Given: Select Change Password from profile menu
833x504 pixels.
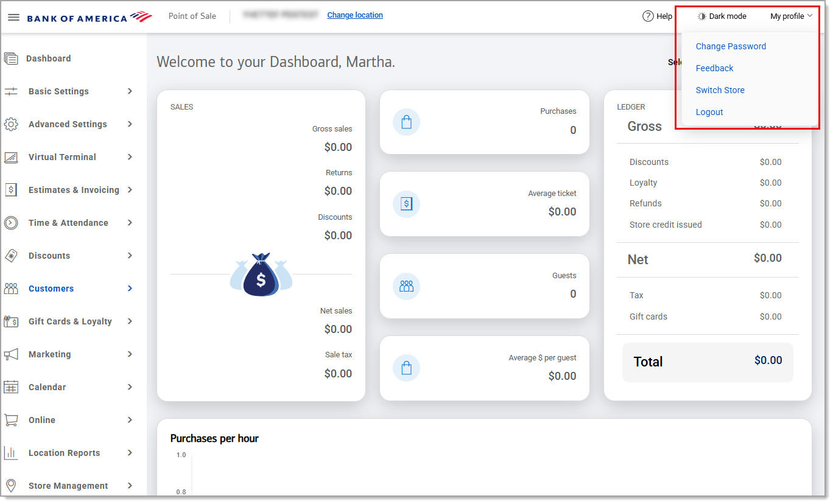Looking at the screenshot, I should click(731, 46).
